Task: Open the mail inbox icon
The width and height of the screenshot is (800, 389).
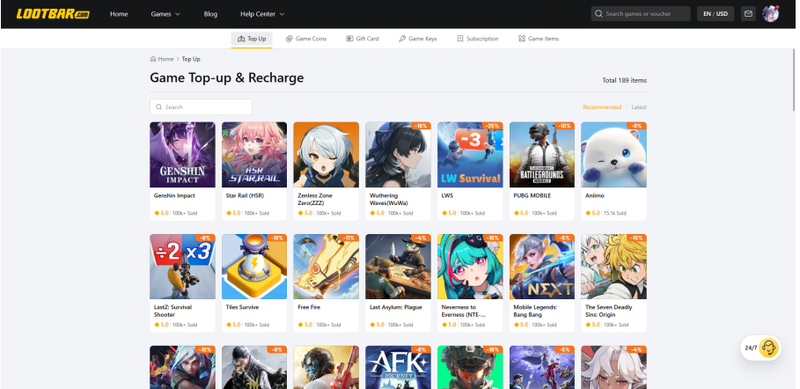Action: point(748,14)
